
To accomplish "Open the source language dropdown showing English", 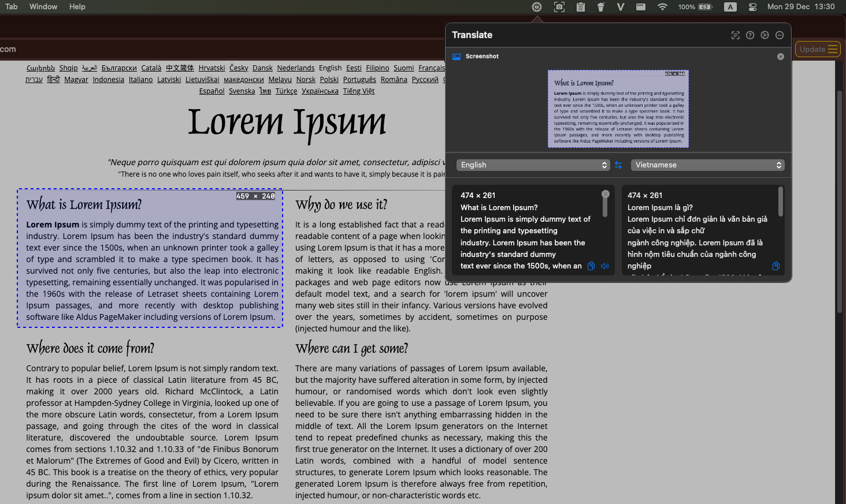I will [532, 165].
